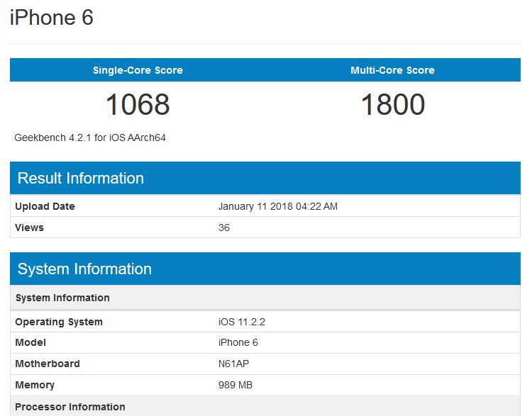Click the single-core score value 1068

tap(138, 104)
